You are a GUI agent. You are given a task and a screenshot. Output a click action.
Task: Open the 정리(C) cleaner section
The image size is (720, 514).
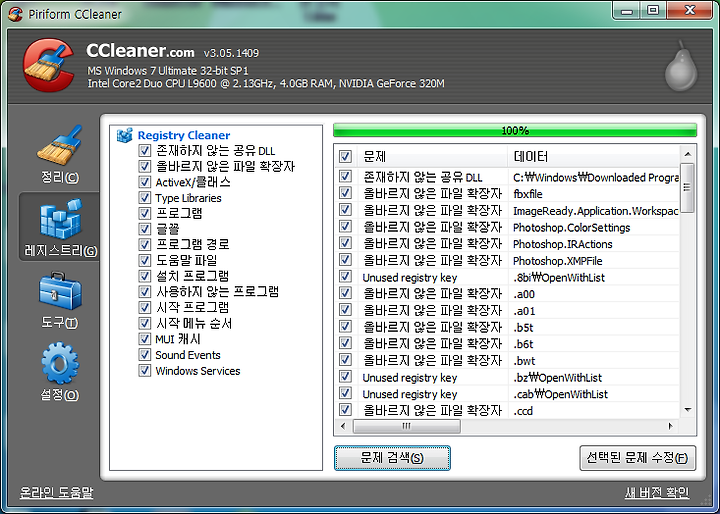[60, 154]
